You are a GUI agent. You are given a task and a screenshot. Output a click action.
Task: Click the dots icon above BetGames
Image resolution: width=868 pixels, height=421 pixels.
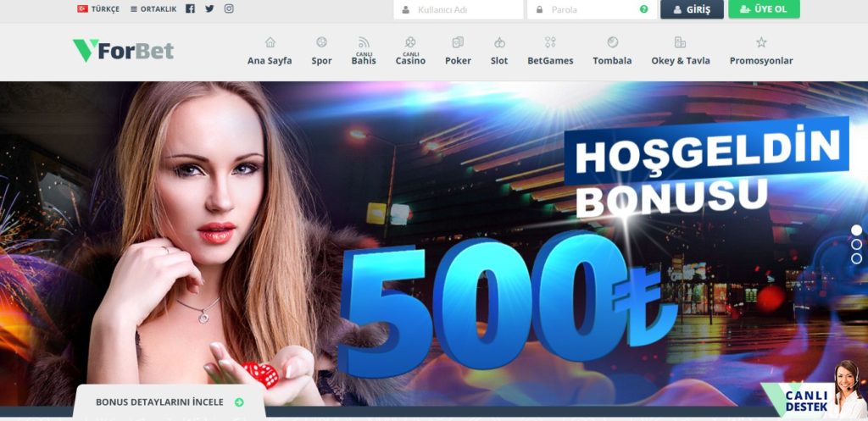550,42
